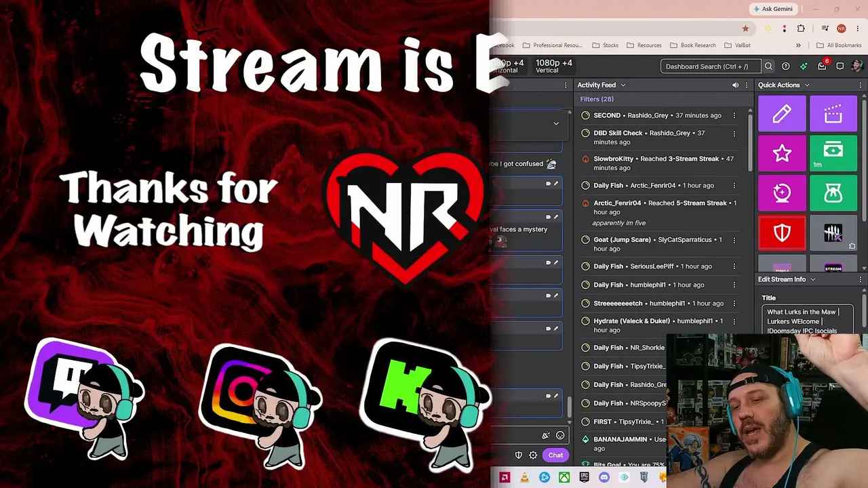Viewport: 868px width, 488px height.
Task: Click the green bag quick action
Action: [x=833, y=193]
